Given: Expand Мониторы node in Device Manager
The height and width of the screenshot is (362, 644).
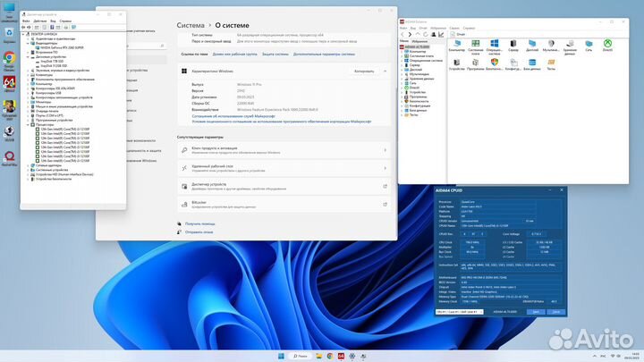Looking at the screenshot, I should coord(28,102).
